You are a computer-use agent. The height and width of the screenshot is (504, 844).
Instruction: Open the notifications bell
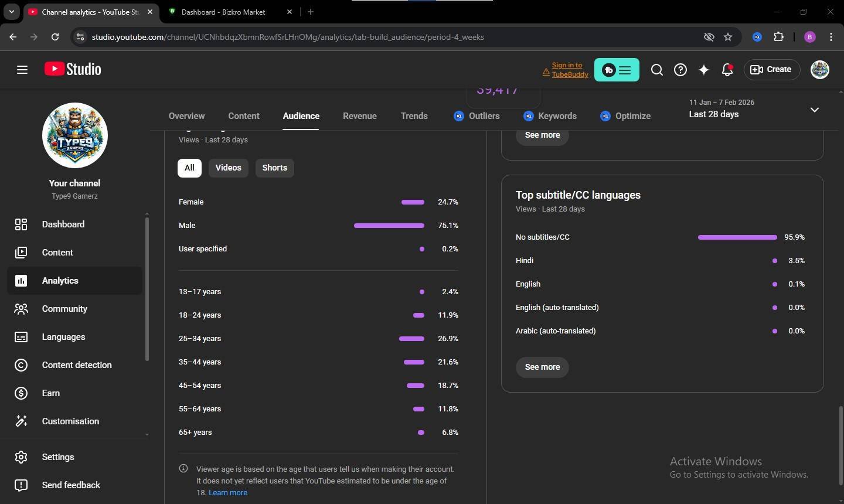[727, 70]
